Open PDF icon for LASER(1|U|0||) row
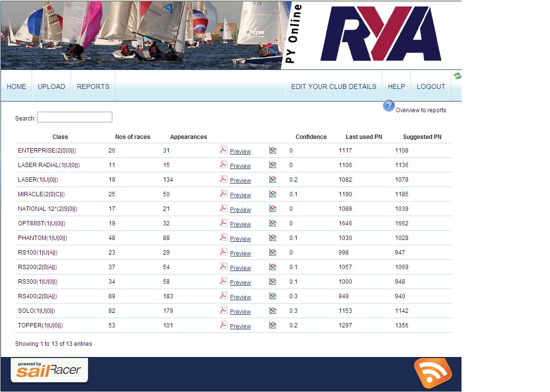 point(223,179)
